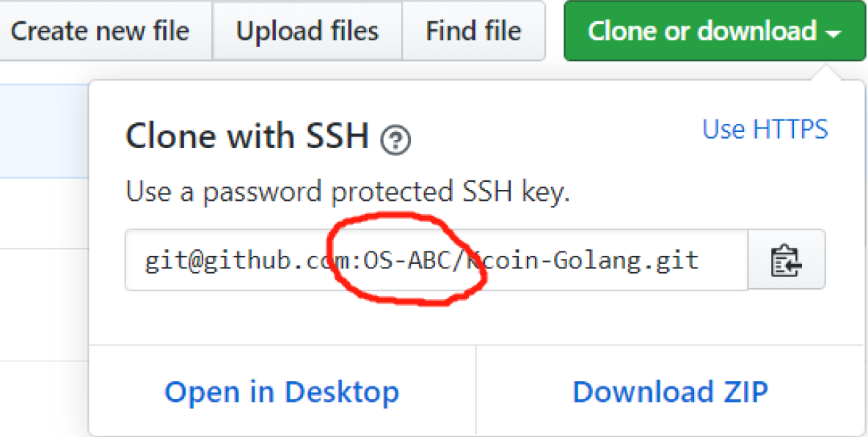
Task: Click the blue highlighted row behind popup
Action: coord(44,131)
